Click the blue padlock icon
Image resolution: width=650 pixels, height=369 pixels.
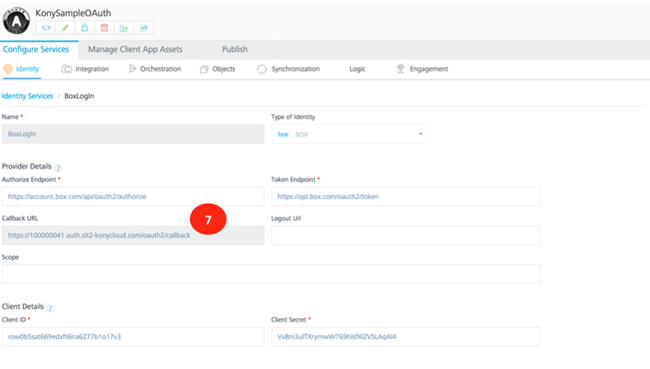tap(85, 28)
